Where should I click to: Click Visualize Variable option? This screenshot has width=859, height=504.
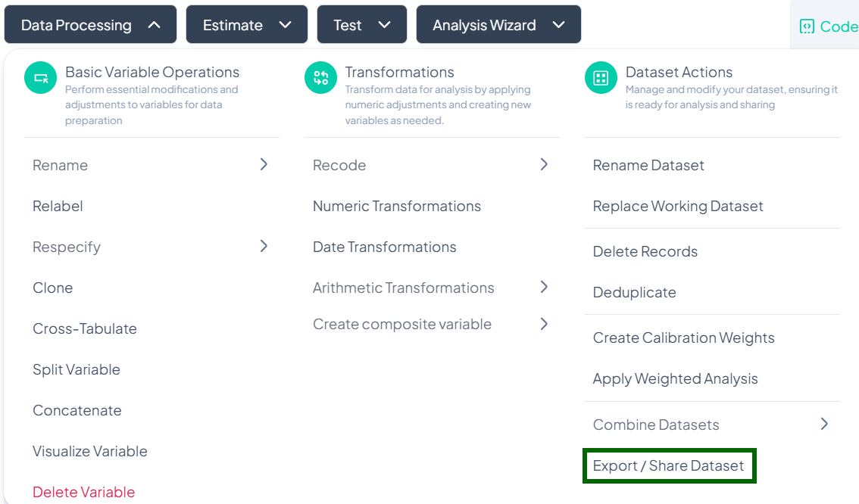(x=90, y=451)
